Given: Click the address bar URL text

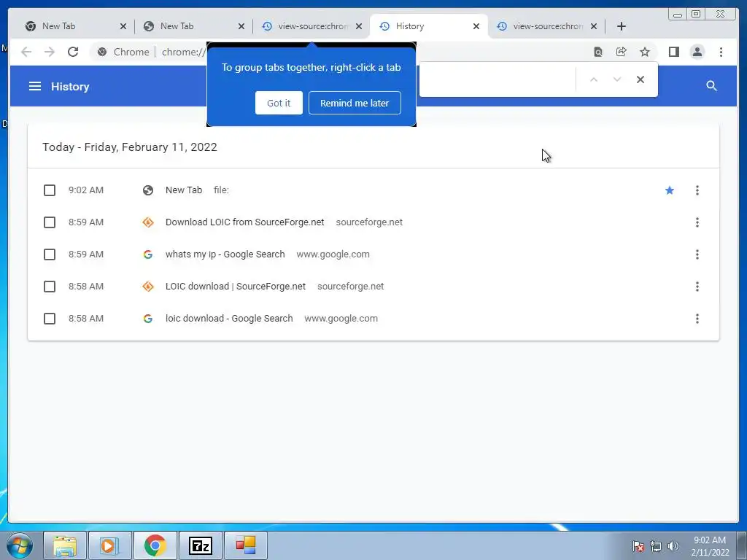Looking at the screenshot, I should 183,52.
